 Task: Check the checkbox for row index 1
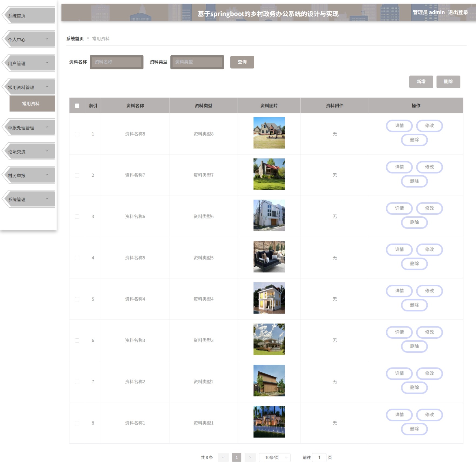[x=77, y=134]
